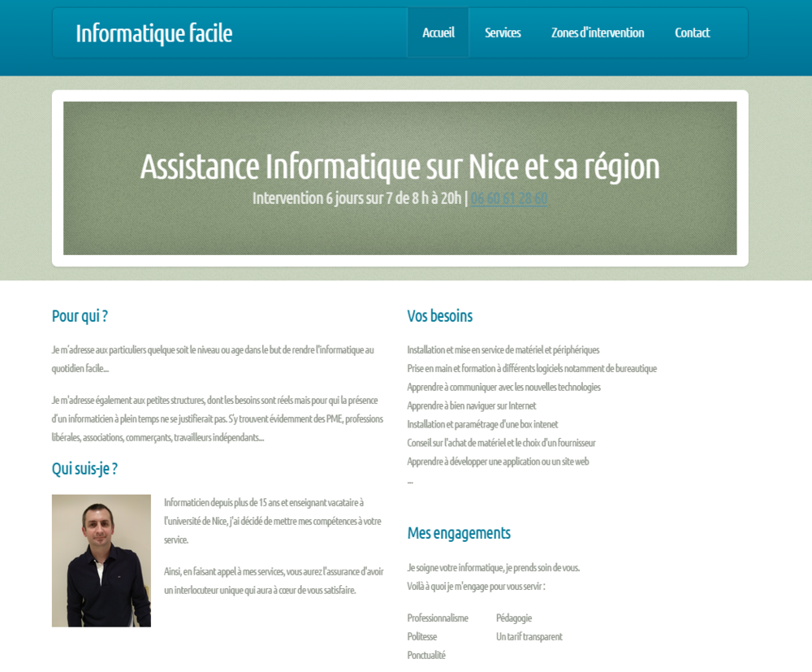Click 'Conseil sur l'achat de matériel'
Screen dimensions: 812x672
[500, 442]
